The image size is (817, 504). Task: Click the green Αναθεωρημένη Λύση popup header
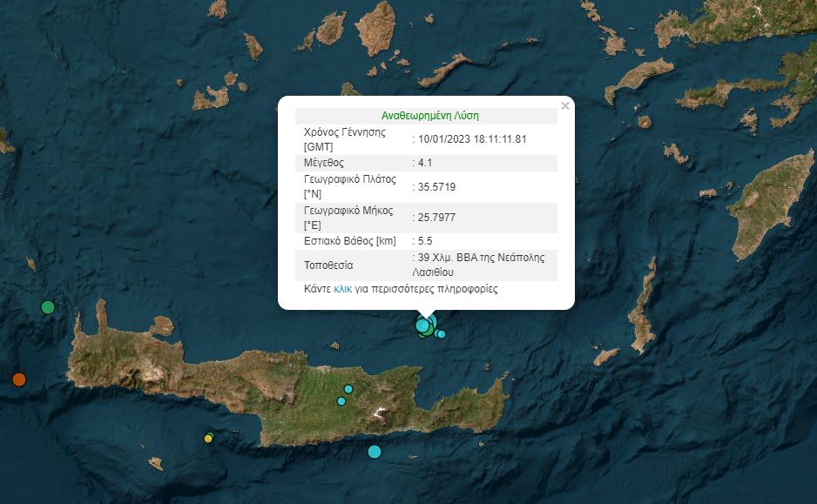(430, 115)
